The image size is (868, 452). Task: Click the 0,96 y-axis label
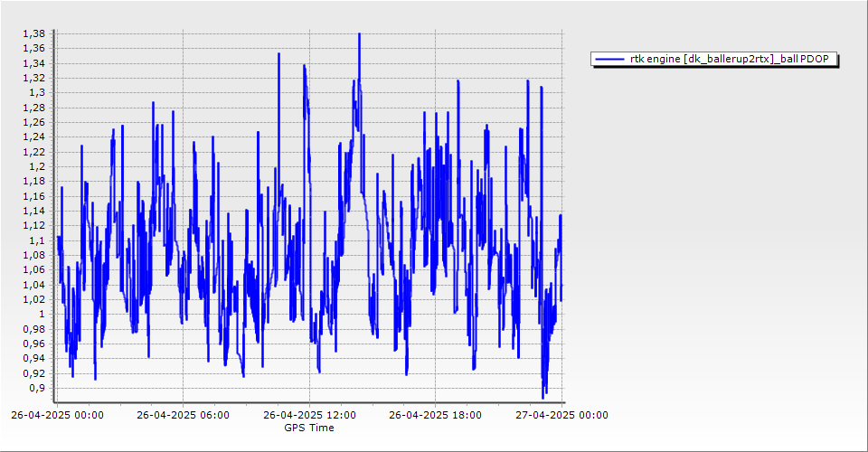(x=33, y=344)
